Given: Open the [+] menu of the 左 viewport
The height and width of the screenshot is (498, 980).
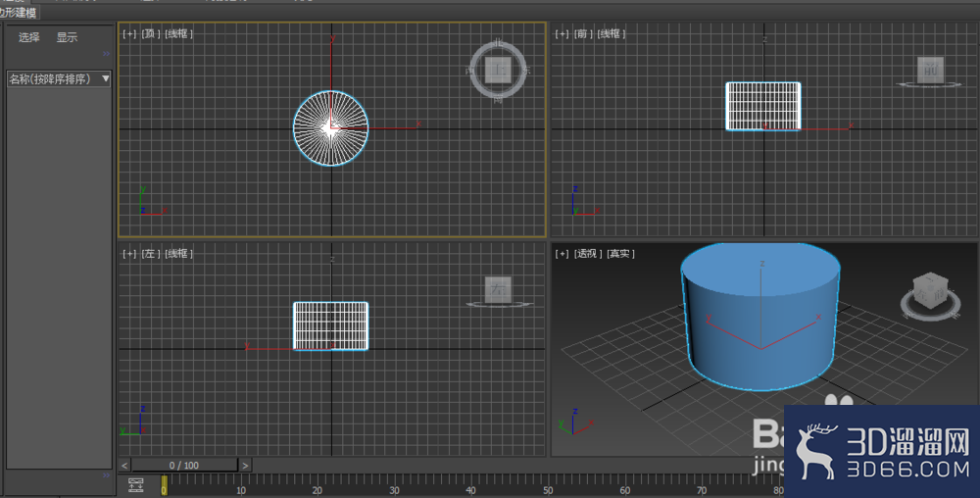Looking at the screenshot, I should [x=128, y=254].
